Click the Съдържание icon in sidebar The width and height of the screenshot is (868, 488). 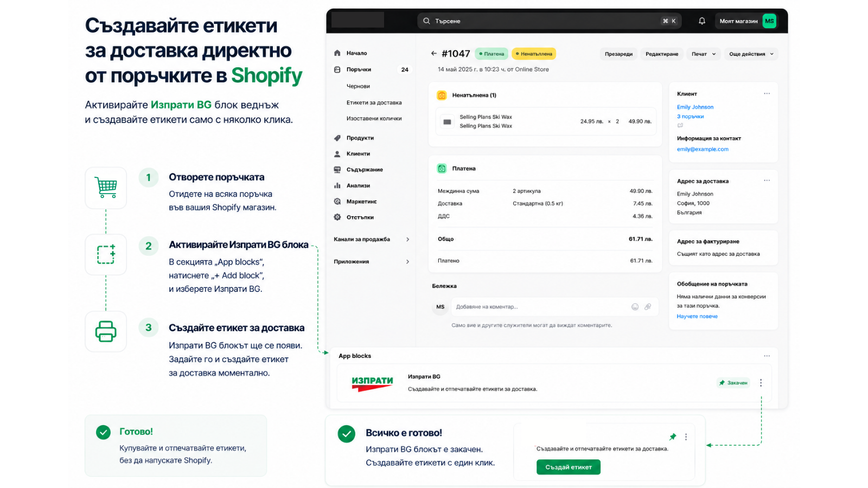click(x=337, y=170)
